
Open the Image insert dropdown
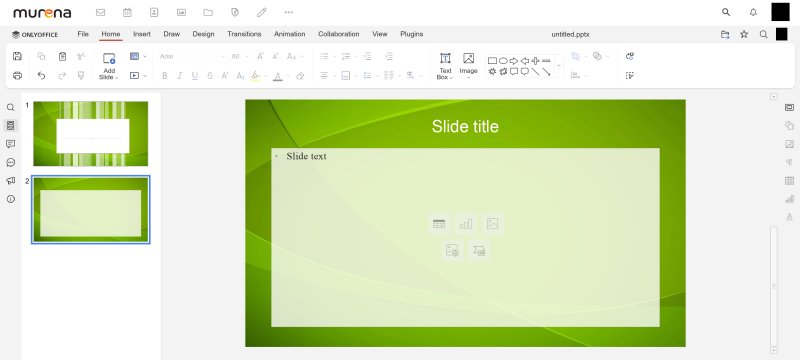[468, 78]
